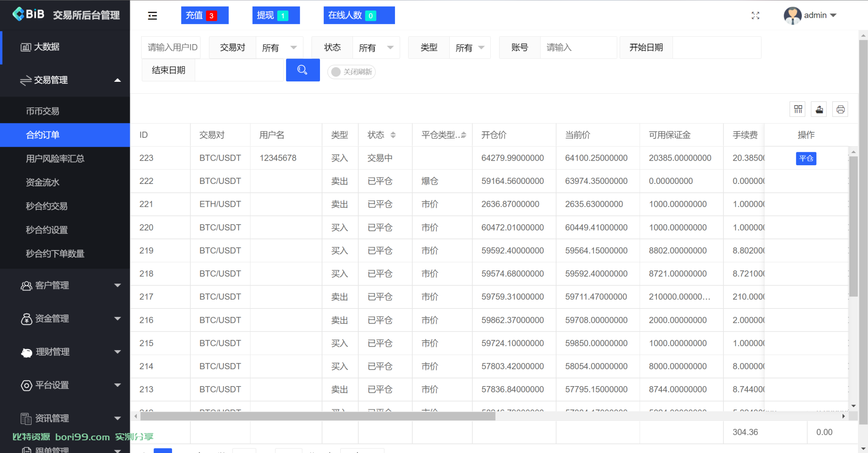The width and height of the screenshot is (868, 453).
Task: Open 秒合约设置 submenu item
Action: (x=65, y=230)
